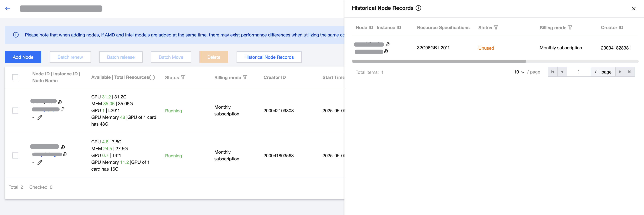Click the back arrow icon

tap(8, 8)
